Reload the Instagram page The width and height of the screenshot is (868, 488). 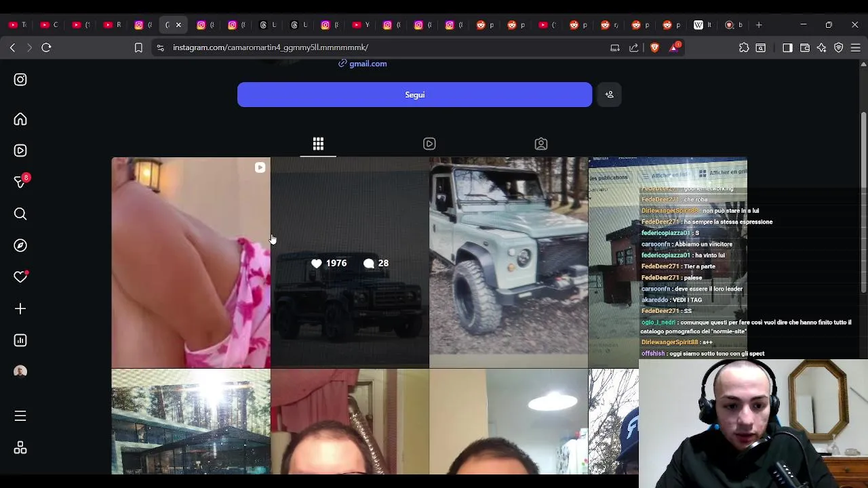tap(46, 47)
